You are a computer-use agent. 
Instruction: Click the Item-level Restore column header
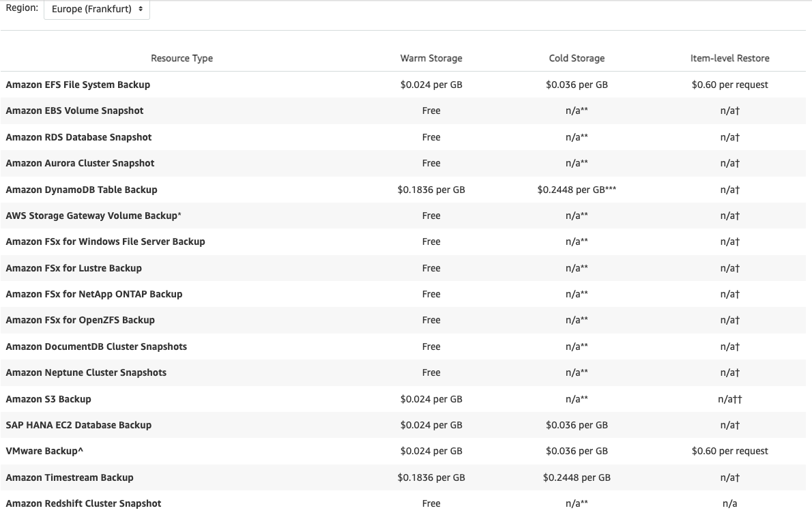coord(729,58)
